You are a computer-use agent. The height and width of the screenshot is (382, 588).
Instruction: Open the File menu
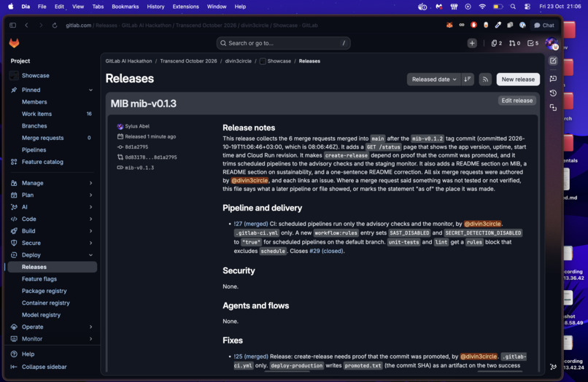point(42,7)
